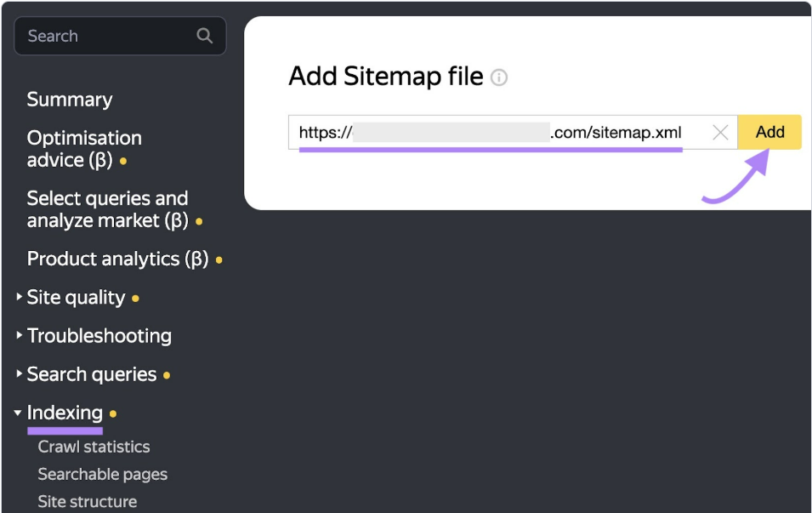Open Crawl statistics
The image size is (812, 513).
pos(94,447)
